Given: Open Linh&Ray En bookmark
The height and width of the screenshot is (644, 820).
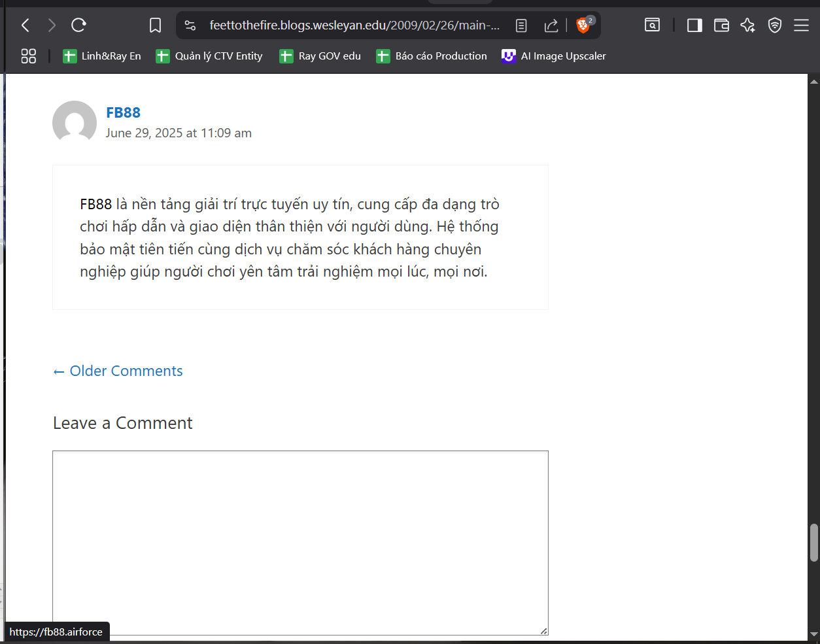Looking at the screenshot, I should 102,56.
